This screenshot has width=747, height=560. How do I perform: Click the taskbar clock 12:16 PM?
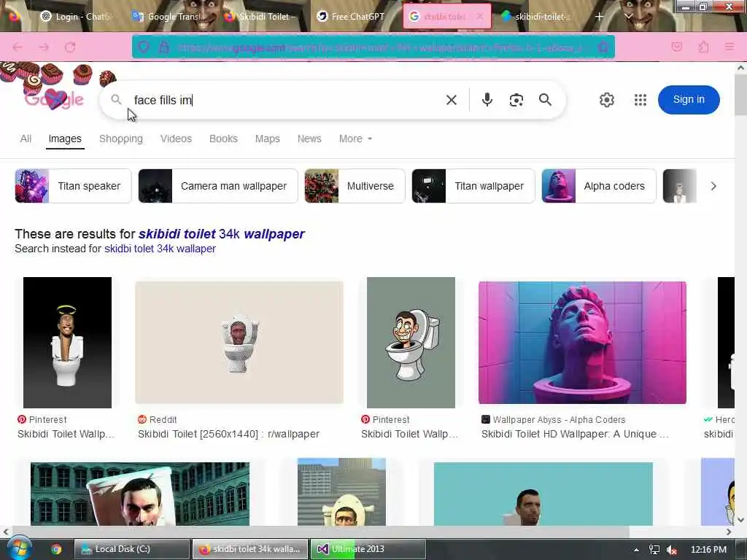tap(708, 550)
